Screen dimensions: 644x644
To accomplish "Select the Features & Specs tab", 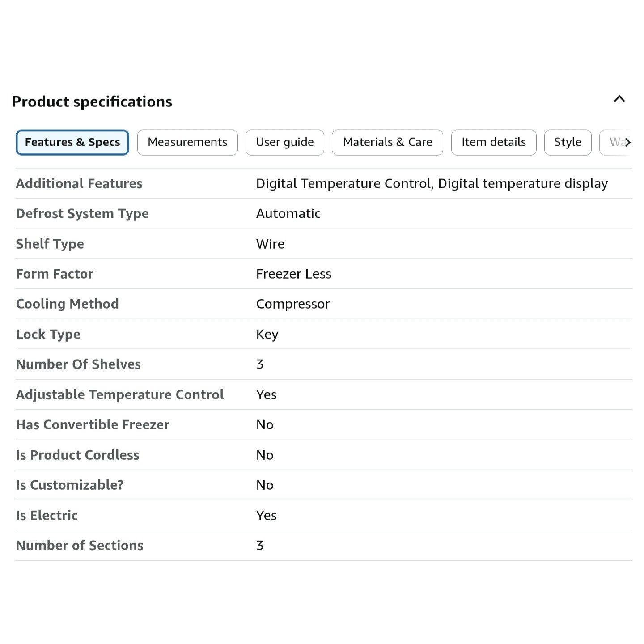I will tap(72, 142).
